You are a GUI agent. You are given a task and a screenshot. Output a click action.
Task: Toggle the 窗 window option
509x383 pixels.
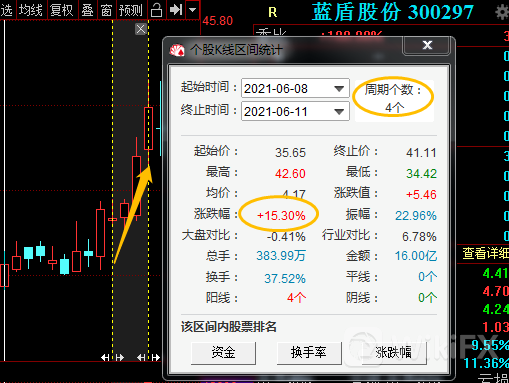tap(106, 10)
